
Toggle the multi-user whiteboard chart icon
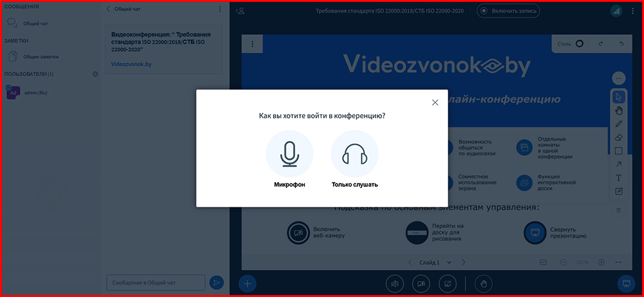coord(544,262)
